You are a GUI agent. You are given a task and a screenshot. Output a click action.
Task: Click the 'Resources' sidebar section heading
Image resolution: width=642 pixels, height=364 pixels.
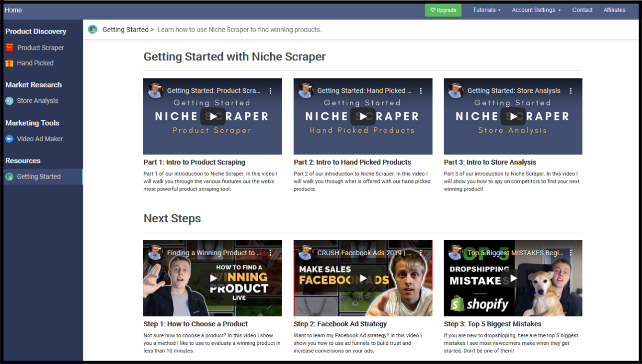[23, 161]
